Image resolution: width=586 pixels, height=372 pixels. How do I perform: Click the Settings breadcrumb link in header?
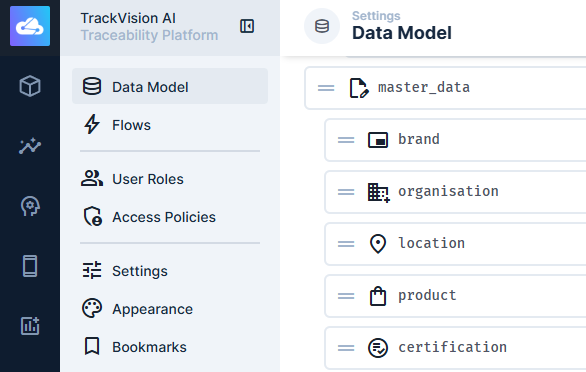pyautogui.click(x=376, y=16)
